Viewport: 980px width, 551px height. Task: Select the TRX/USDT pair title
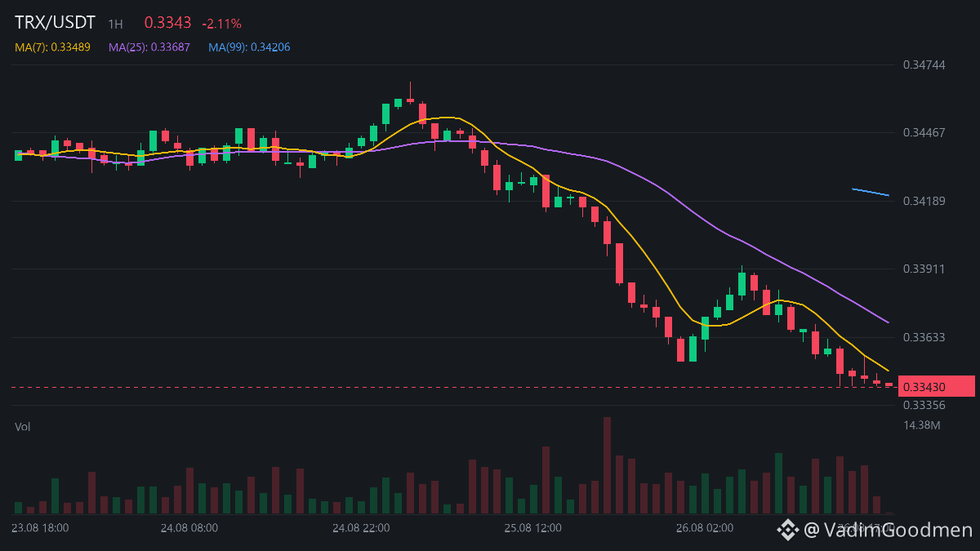tap(55, 23)
